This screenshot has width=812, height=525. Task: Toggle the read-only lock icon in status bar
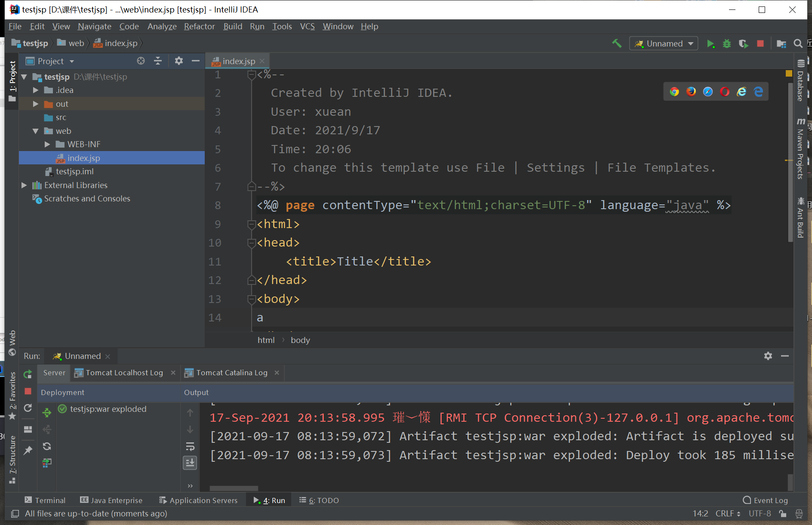coord(783,513)
